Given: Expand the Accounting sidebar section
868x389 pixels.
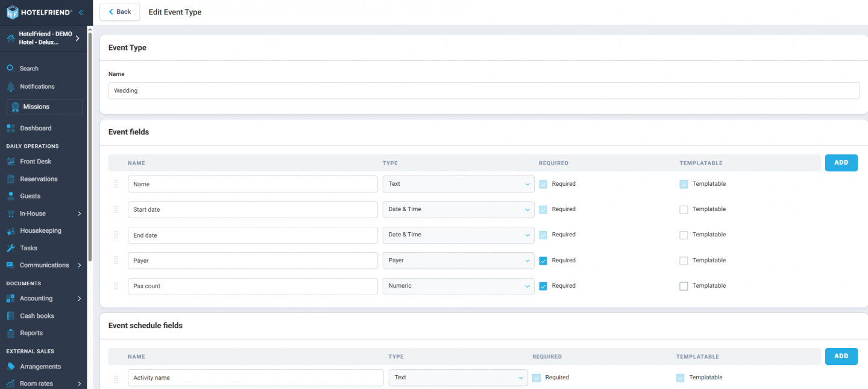Looking at the screenshot, I should (79, 298).
